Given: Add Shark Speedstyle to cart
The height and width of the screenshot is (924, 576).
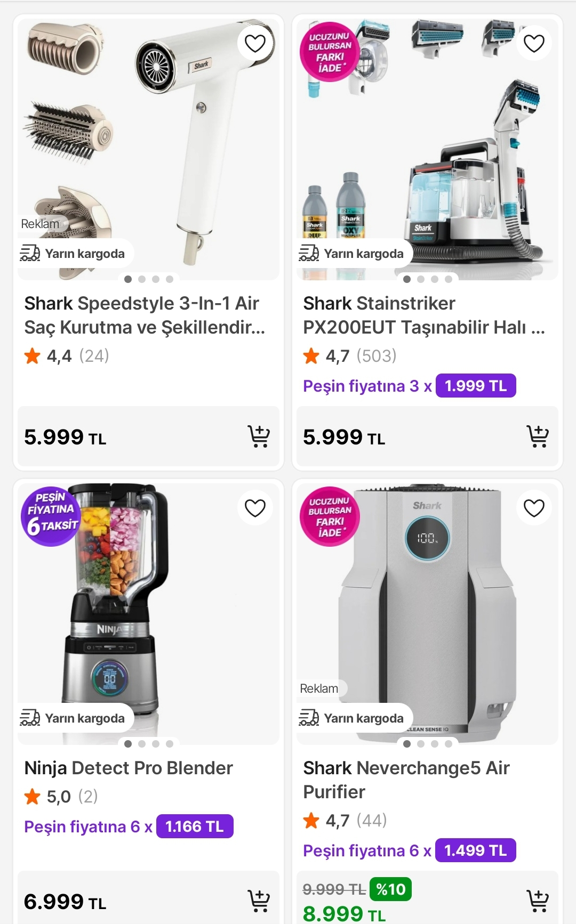Looking at the screenshot, I should coord(259,436).
